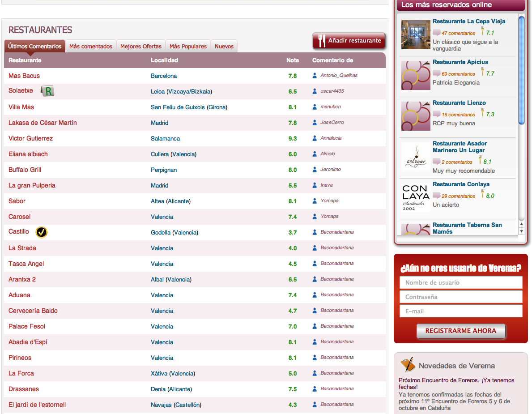The height and width of the screenshot is (414, 532).
Task: Click the notepad pencil icon in Novedades de Verema
Action: 408,365
